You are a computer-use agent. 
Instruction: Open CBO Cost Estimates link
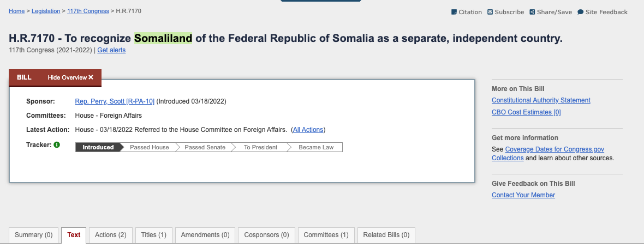point(526,112)
